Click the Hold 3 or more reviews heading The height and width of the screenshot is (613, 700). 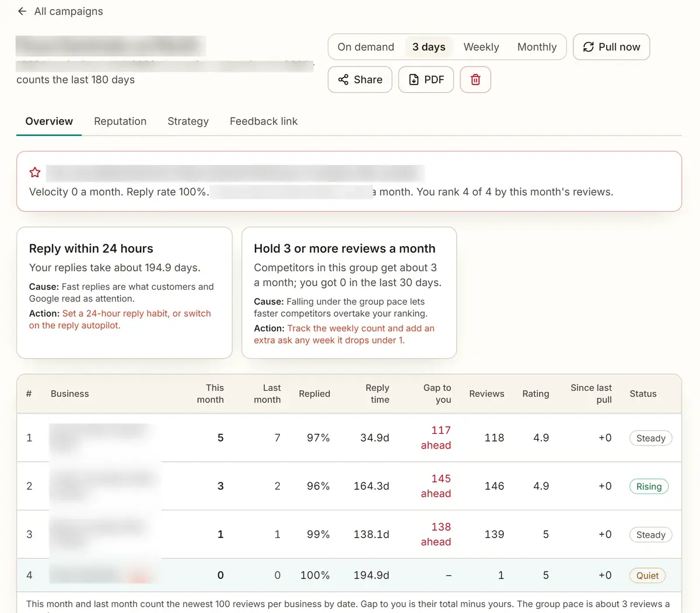click(x=345, y=248)
